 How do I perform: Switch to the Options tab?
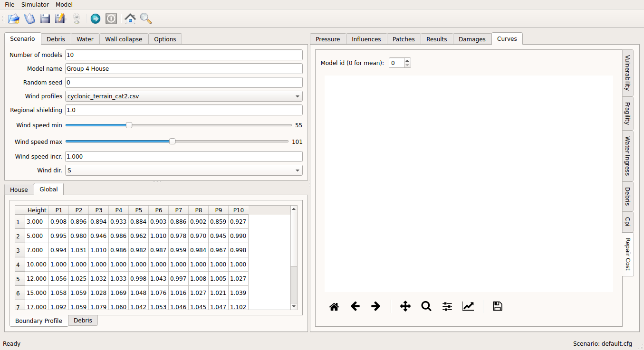[165, 39]
